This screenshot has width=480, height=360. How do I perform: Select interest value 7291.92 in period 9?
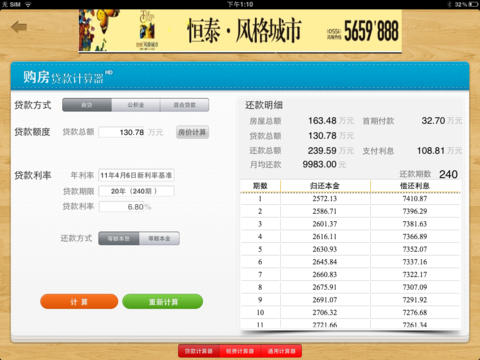click(x=415, y=300)
